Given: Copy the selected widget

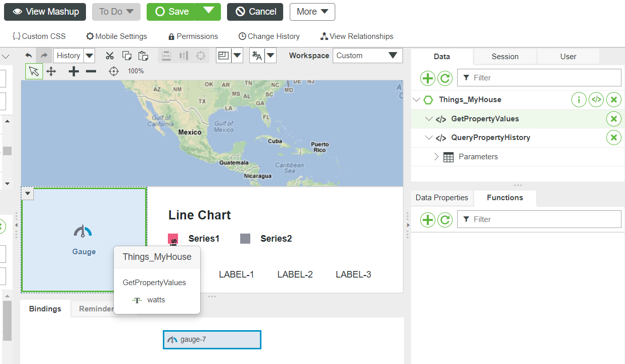Looking at the screenshot, I should pyautogui.click(x=126, y=55).
